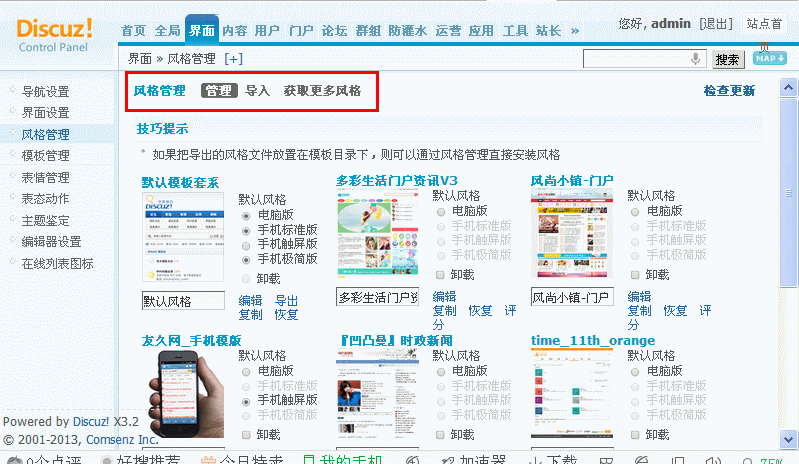The width and height of the screenshot is (799, 464).
Task: Switch to the 导入 sub-tab
Action: pyautogui.click(x=257, y=91)
